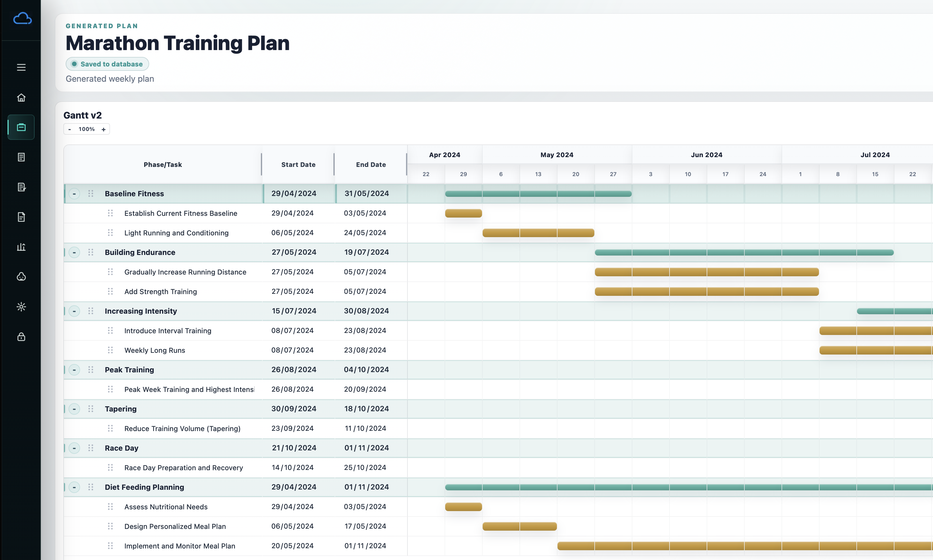933x560 pixels.
Task: Select Race Day Preparation and Recovery task
Action: (x=183, y=468)
